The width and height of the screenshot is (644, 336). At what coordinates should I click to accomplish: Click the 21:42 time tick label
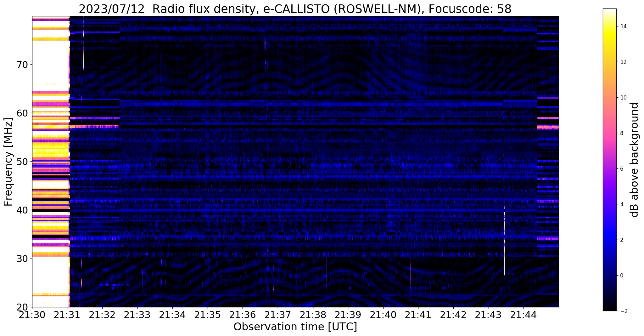[x=453, y=315]
